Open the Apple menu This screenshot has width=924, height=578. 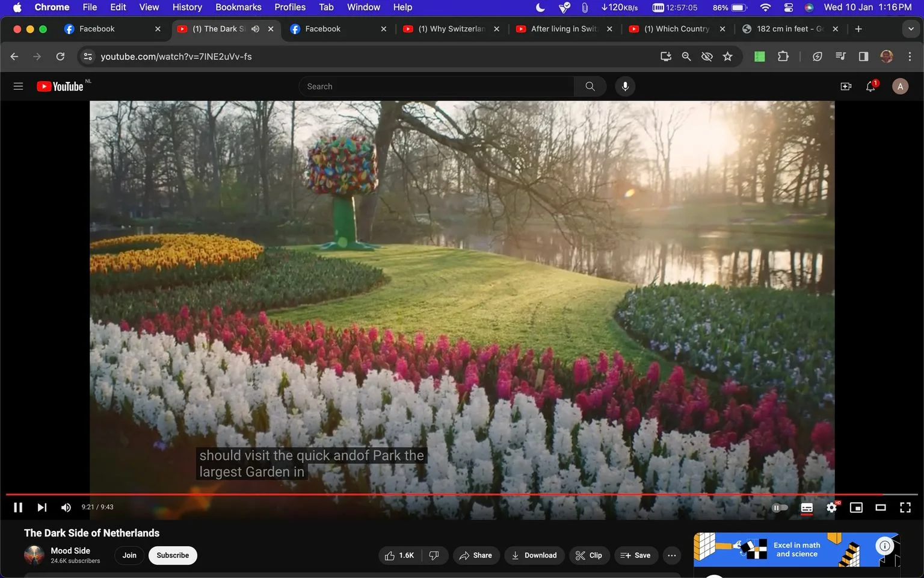17,7
